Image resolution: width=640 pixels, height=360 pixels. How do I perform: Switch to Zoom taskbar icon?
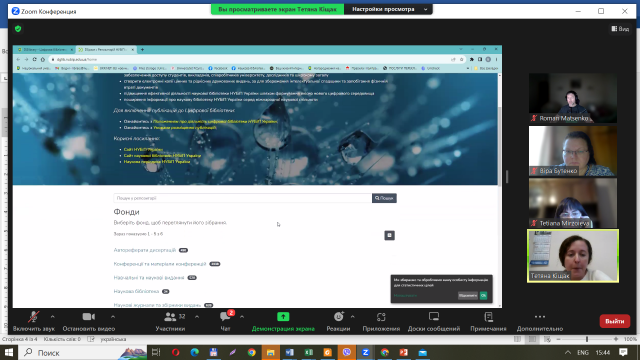point(366,352)
